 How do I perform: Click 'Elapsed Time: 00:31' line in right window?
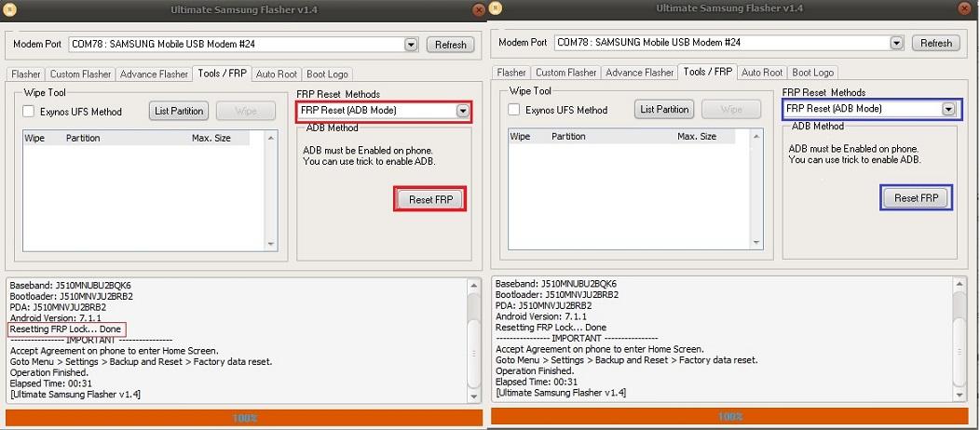click(537, 382)
